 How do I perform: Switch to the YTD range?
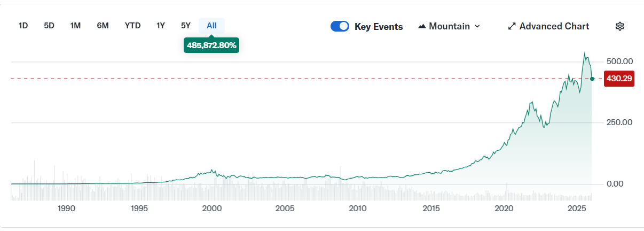132,26
